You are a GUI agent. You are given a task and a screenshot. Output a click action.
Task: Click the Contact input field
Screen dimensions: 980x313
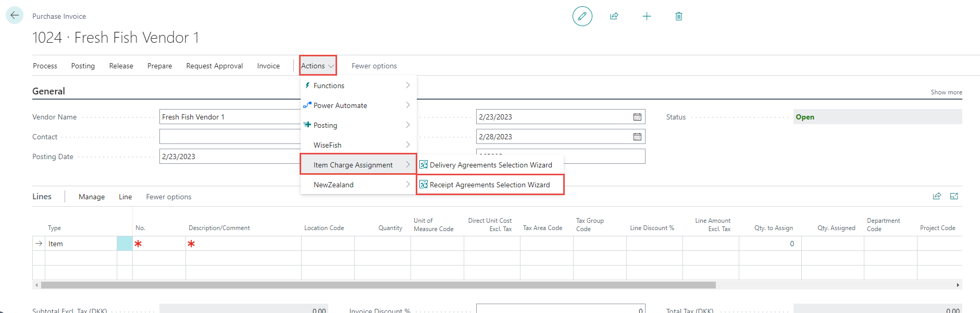229,137
